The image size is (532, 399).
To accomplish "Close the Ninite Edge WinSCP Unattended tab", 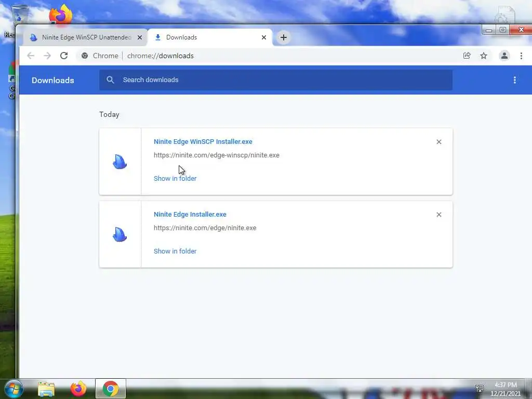I will (x=140, y=37).
